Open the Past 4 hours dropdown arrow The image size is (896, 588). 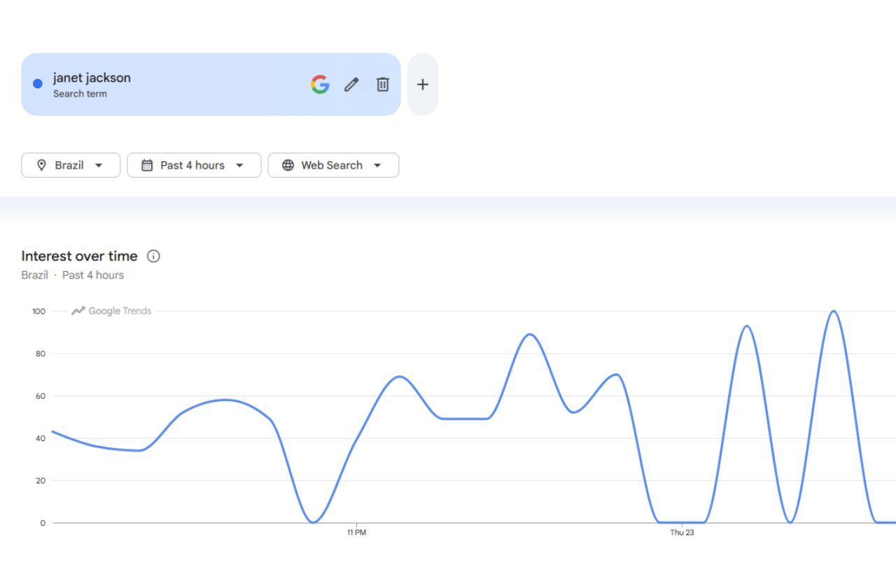[x=239, y=165]
